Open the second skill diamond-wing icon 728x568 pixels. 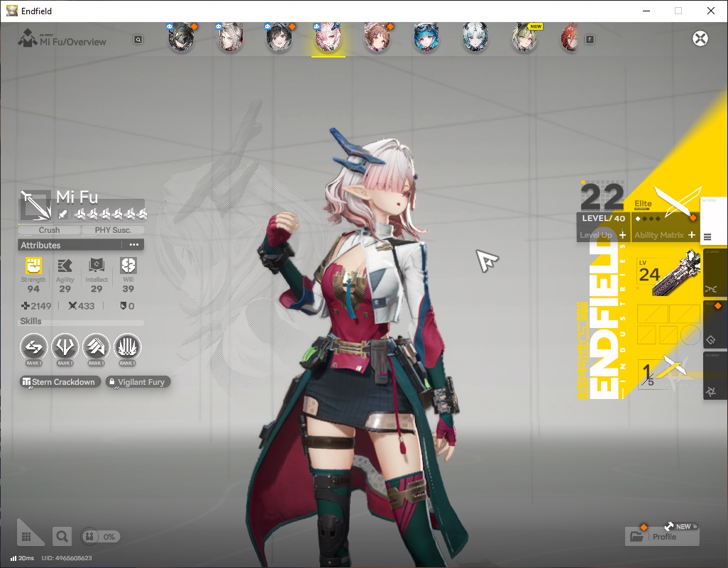click(x=65, y=347)
